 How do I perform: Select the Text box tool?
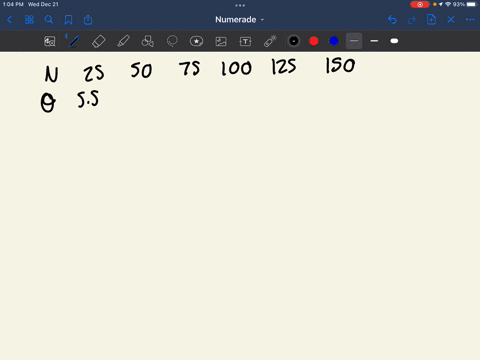[x=245, y=41]
